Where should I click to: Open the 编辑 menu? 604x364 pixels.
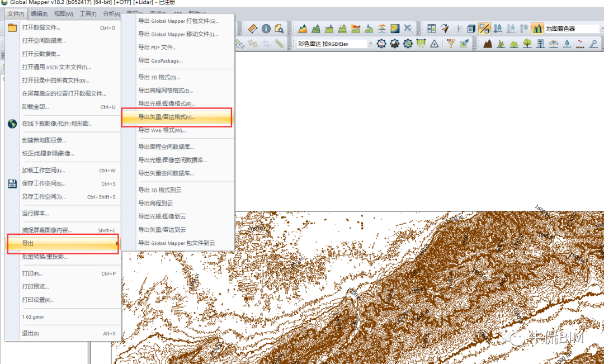tap(39, 14)
